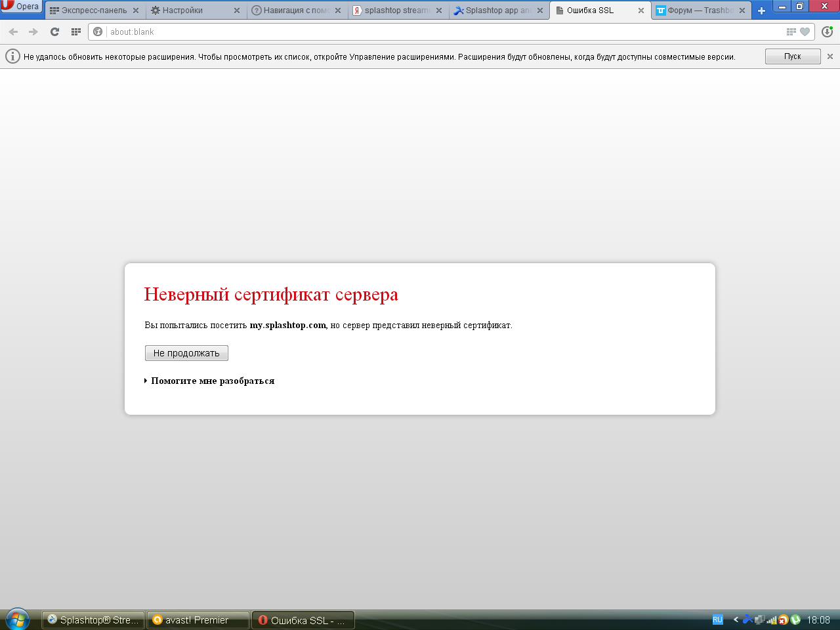Click the browser Back arrow

13,31
